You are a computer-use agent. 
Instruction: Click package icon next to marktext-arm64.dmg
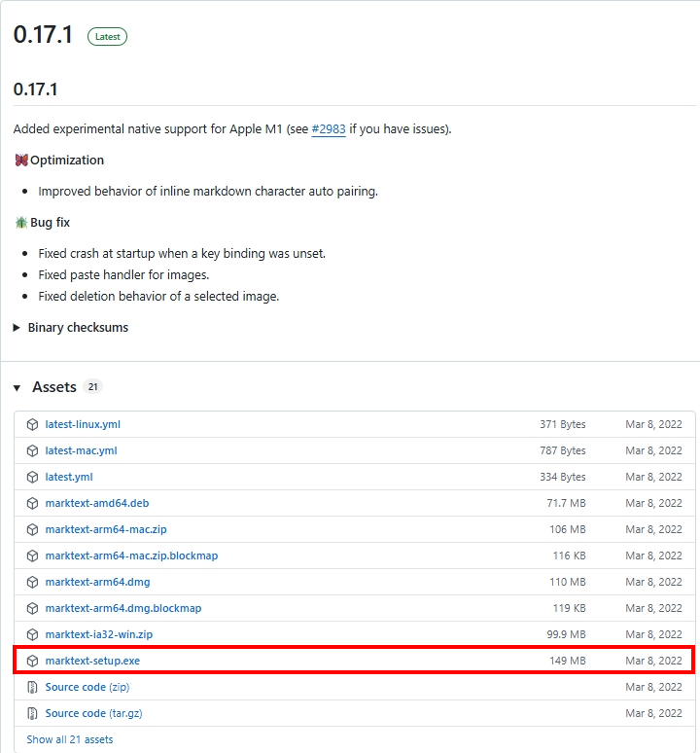pyautogui.click(x=32, y=582)
